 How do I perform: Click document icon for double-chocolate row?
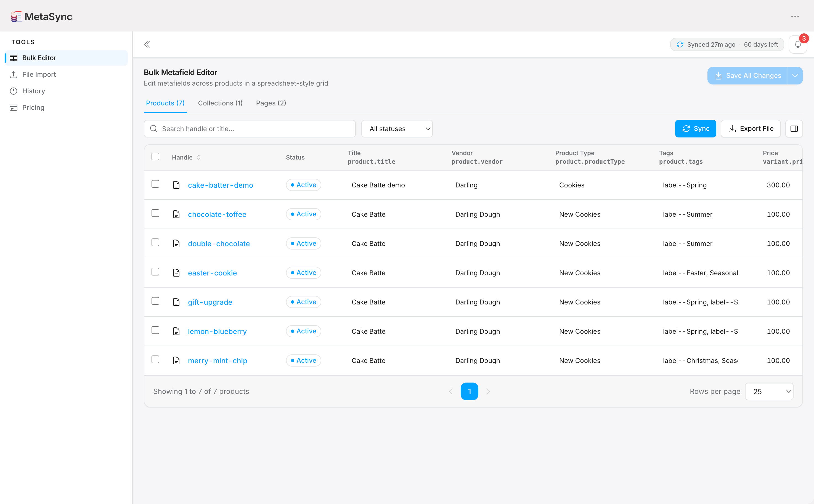(x=176, y=244)
